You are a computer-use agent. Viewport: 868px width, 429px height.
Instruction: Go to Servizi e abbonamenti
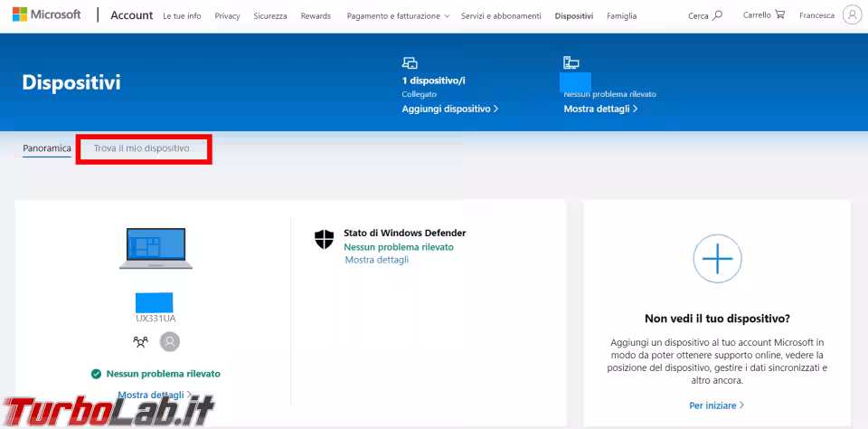point(501,16)
